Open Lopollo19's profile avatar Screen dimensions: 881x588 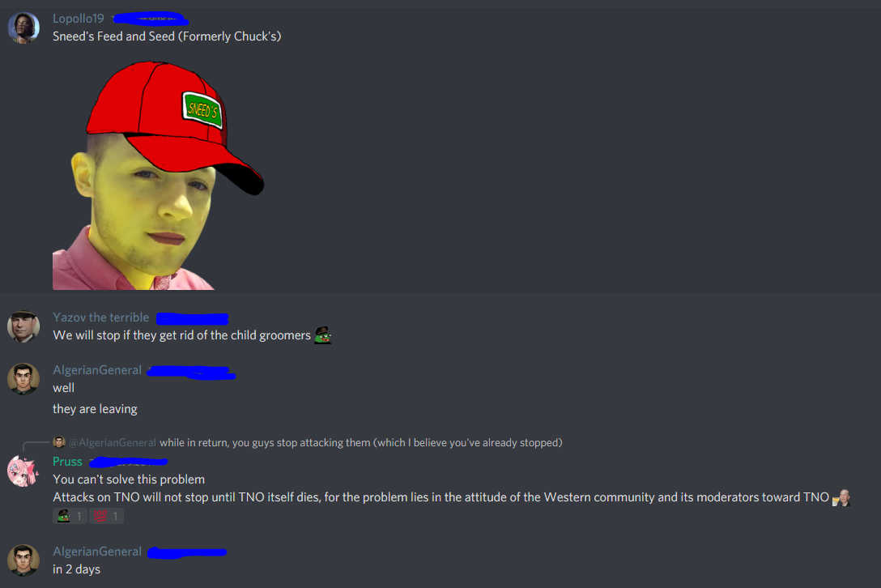23,27
